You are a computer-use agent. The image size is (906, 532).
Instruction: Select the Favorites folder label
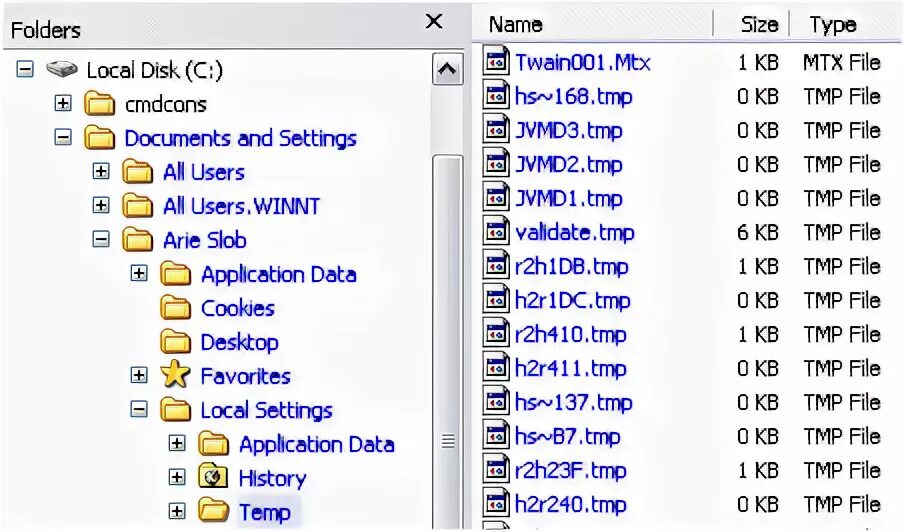click(x=246, y=376)
